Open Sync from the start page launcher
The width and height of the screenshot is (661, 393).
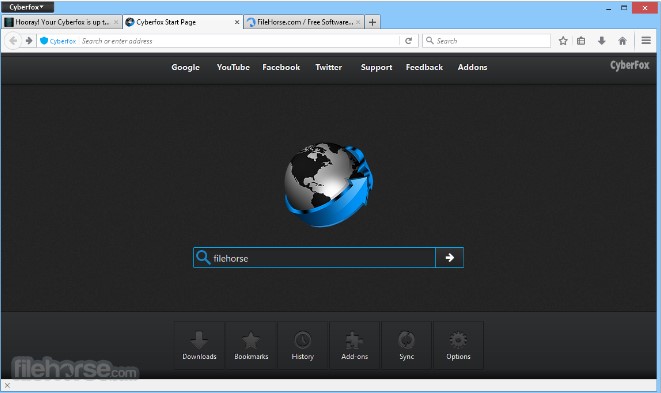(406, 345)
